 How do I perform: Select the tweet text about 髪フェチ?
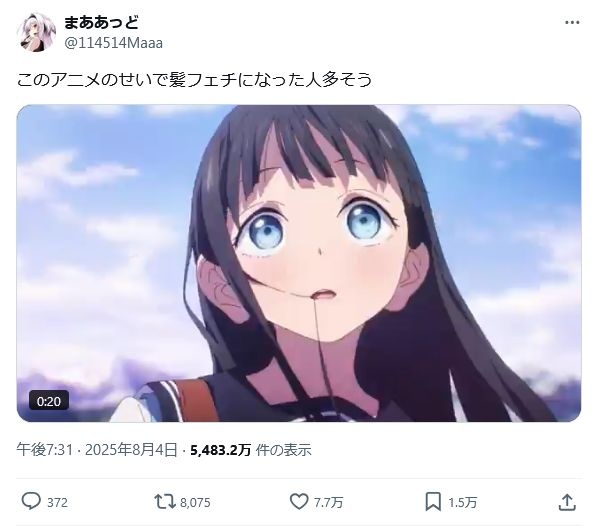194,80
